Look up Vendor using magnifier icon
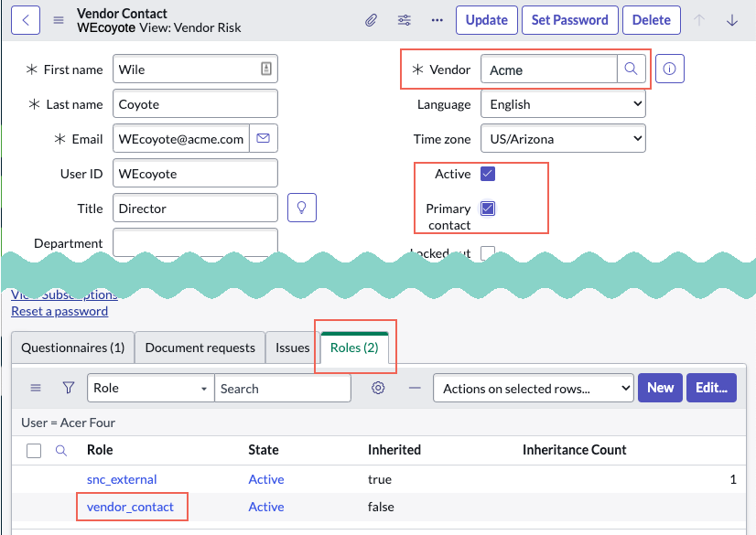The width and height of the screenshot is (756, 535). point(632,69)
